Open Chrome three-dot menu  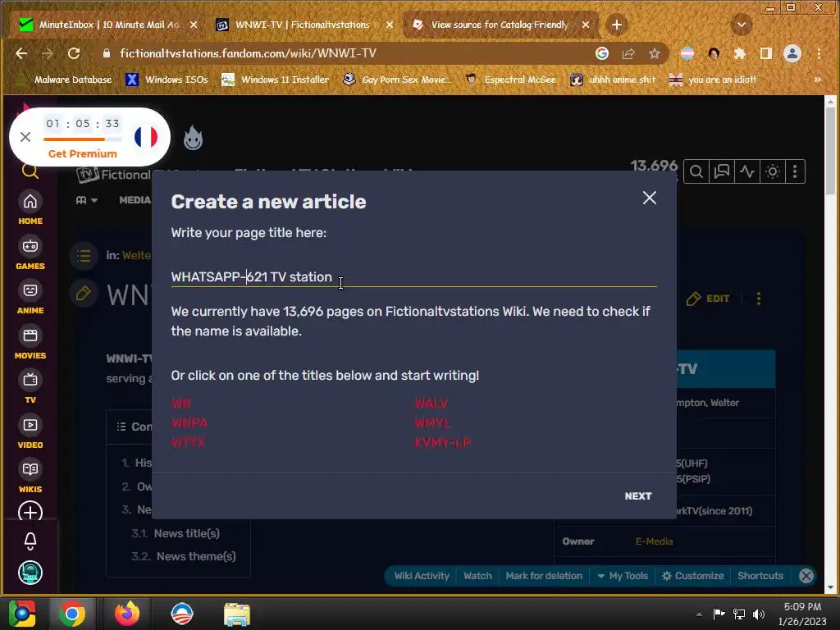tap(819, 53)
